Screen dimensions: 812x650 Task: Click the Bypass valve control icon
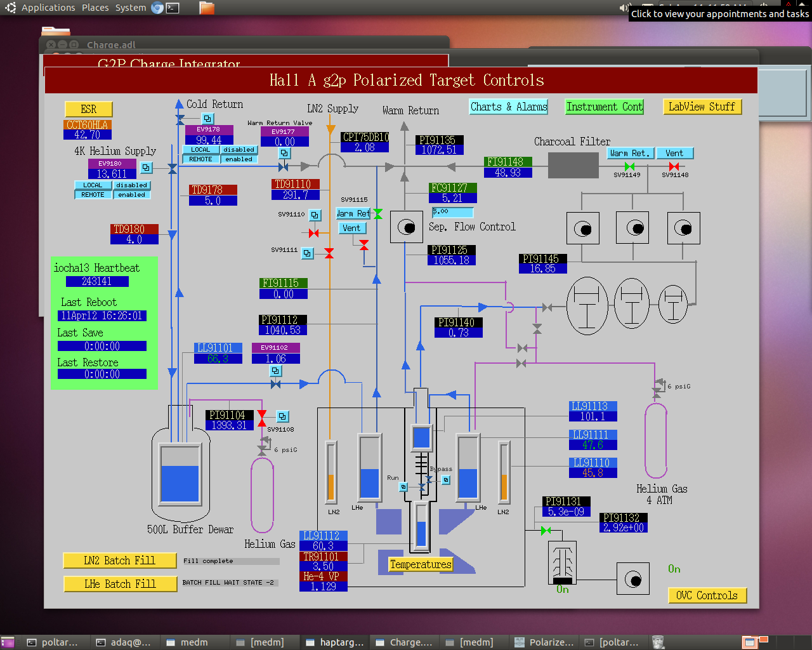[x=446, y=480]
